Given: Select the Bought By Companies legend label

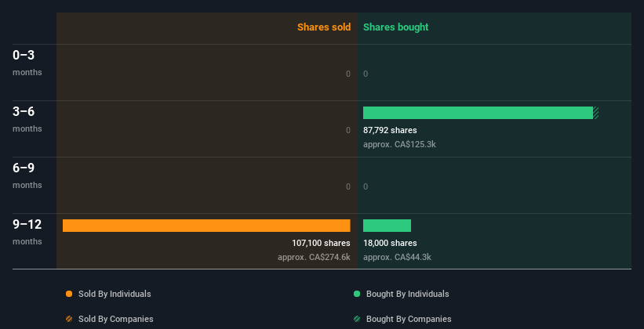Looking at the screenshot, I should (409, 319).
